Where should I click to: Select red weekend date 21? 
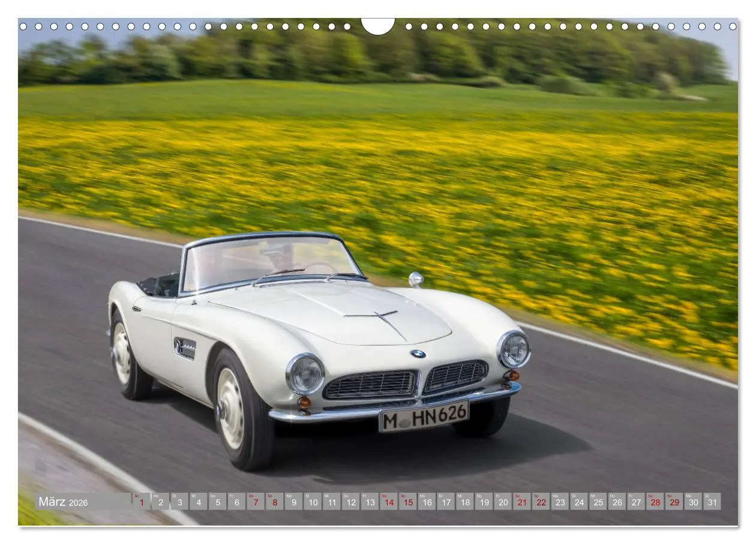coord(522,502)
